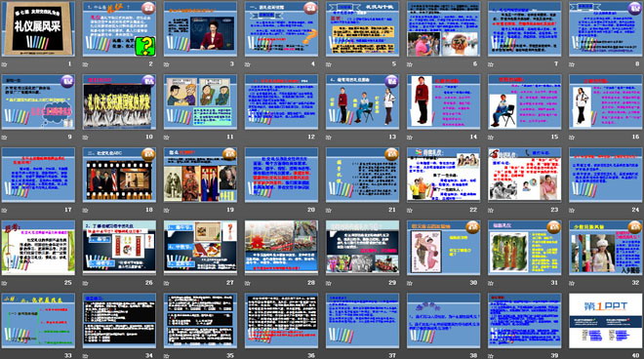
Task: Click the animation star icon under slide 23
Action: pos(491,210)
